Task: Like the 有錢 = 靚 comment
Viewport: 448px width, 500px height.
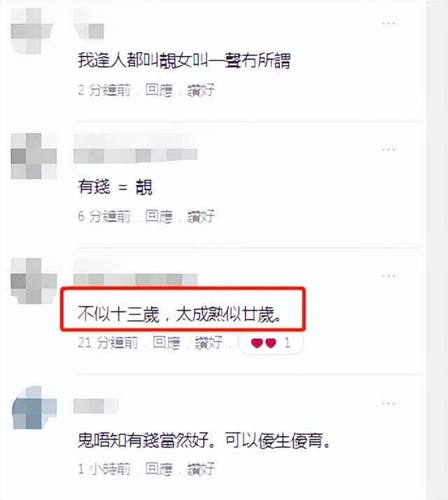Action: tap(201, 216)
